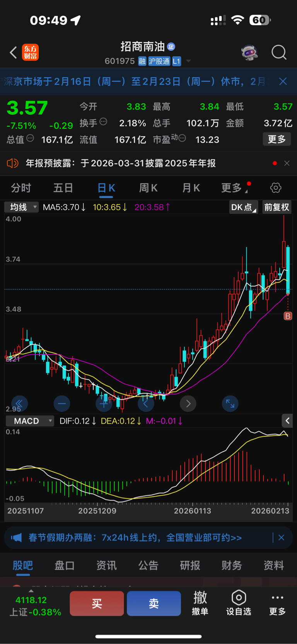Zoom out chart with minus button
297x644 pixels.
[x=62, y=404]
